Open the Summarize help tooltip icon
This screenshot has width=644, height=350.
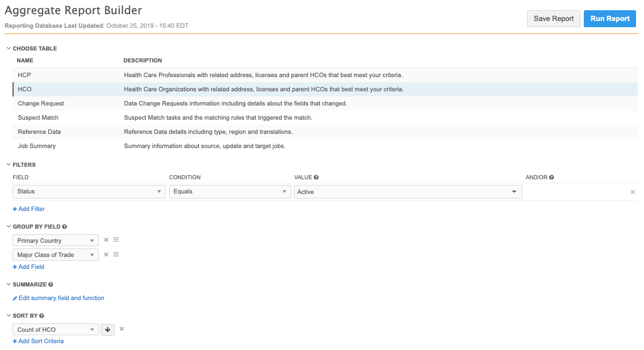[x=51, y=285]
